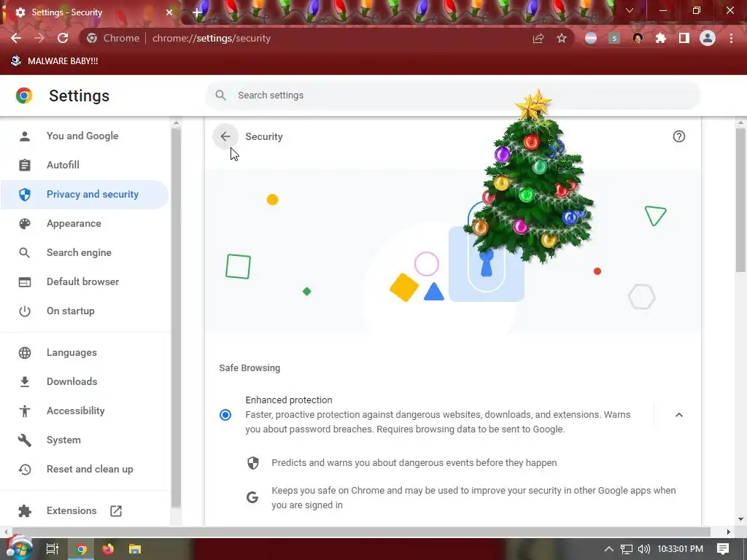The image size is (747, 560).
Task: Open Chrome three-dot menu
Action: tap(731, 39)
